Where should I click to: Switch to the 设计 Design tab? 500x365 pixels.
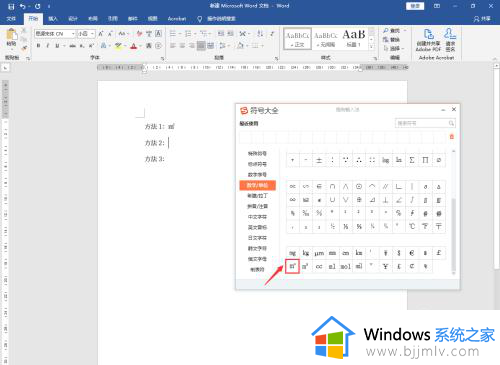73,19
